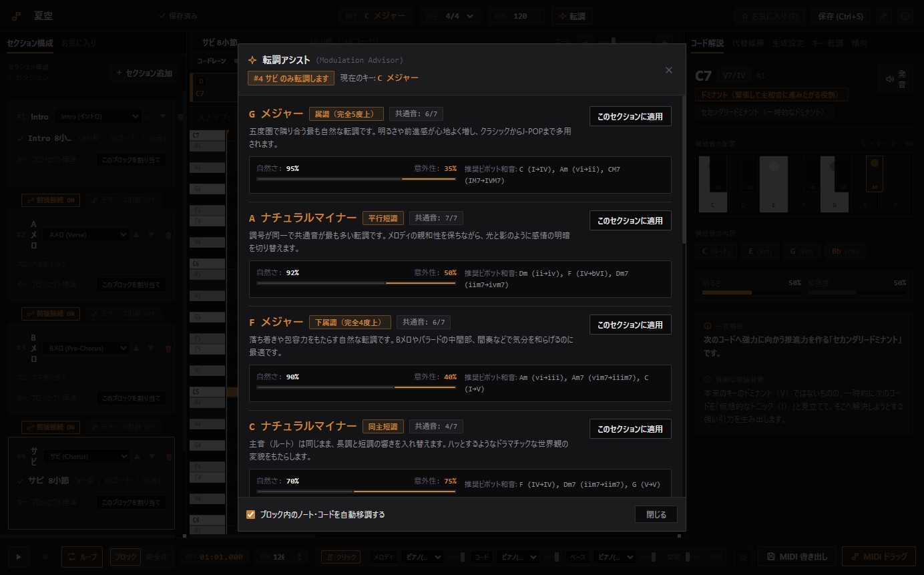
Task: Apply C ナチュラルマイナー modulation to this section
Action: [630, 429]
